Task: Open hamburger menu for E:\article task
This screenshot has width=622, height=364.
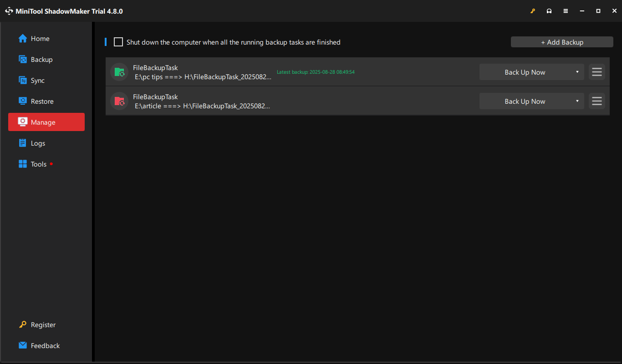Action: tap(597, 101)
